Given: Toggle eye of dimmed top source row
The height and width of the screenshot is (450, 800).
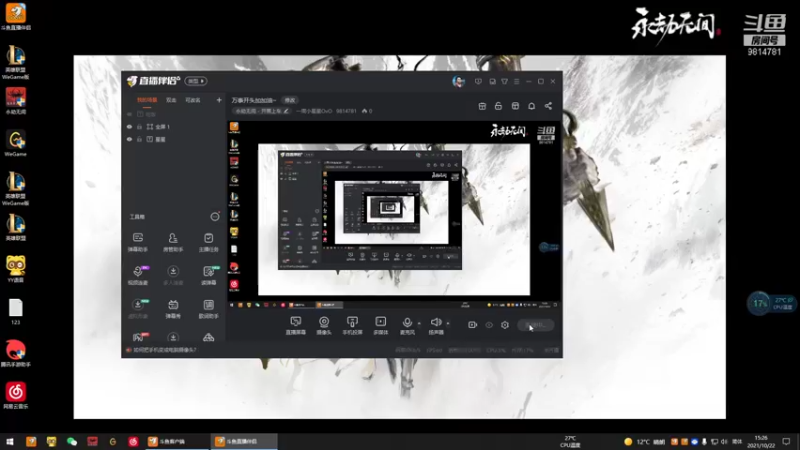Looking at the screenshot, I should tap(129, 114).
